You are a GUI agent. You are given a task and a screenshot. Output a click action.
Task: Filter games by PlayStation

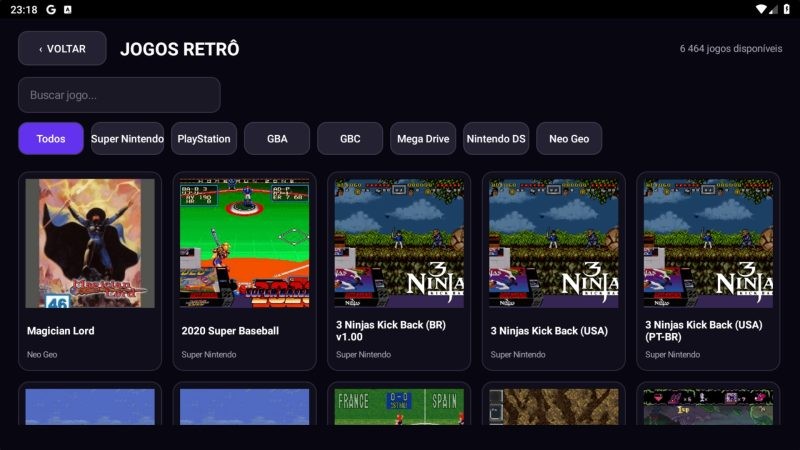(204, 138)
